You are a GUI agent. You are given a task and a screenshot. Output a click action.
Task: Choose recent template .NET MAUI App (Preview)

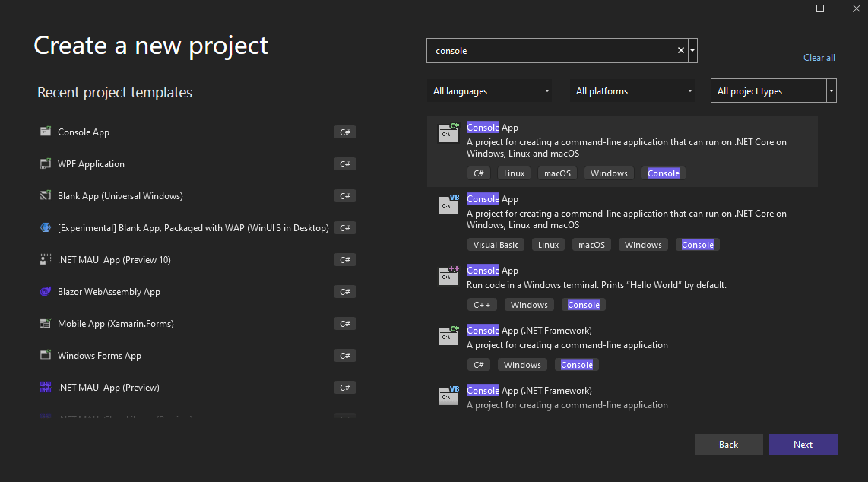click(x=198, y=388)
